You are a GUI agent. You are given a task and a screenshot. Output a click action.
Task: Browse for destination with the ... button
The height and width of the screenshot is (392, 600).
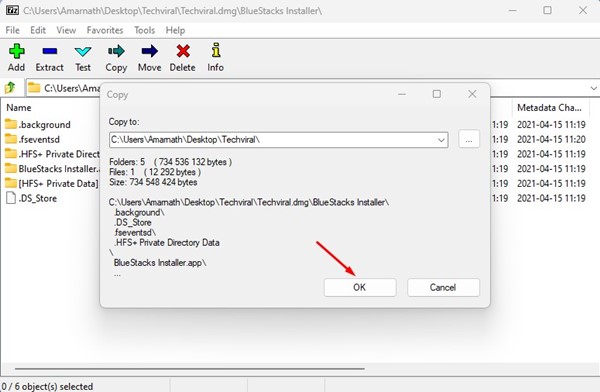point(469,140)
